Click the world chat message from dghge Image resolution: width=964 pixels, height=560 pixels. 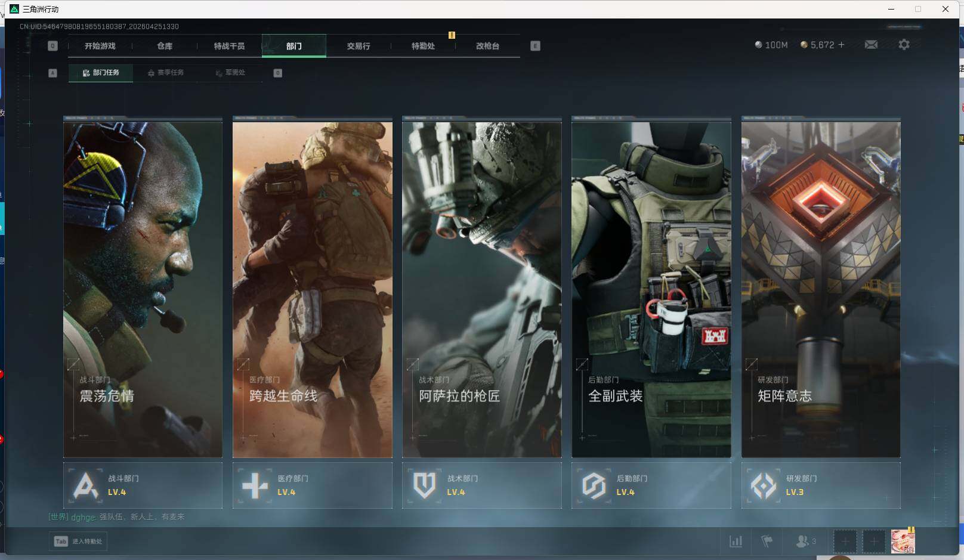click(x=116, y=517)
